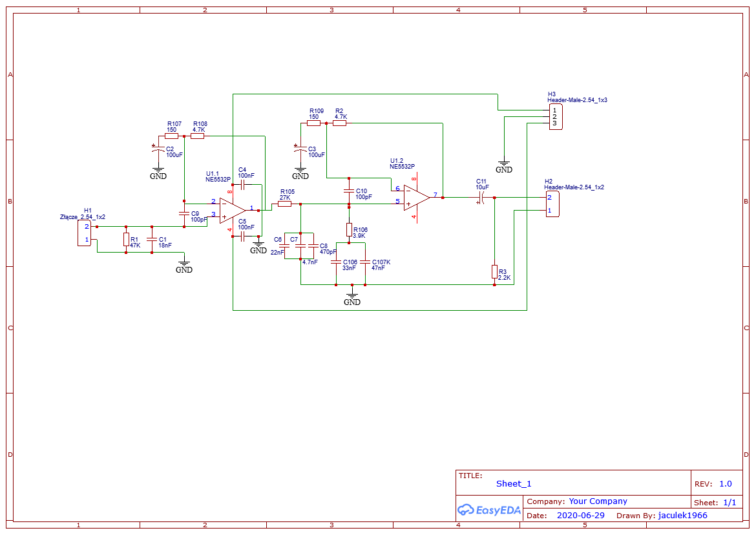Select resistor R108 4.7K
This screenshot has height=535, width=756.
[x=197, y=136]
